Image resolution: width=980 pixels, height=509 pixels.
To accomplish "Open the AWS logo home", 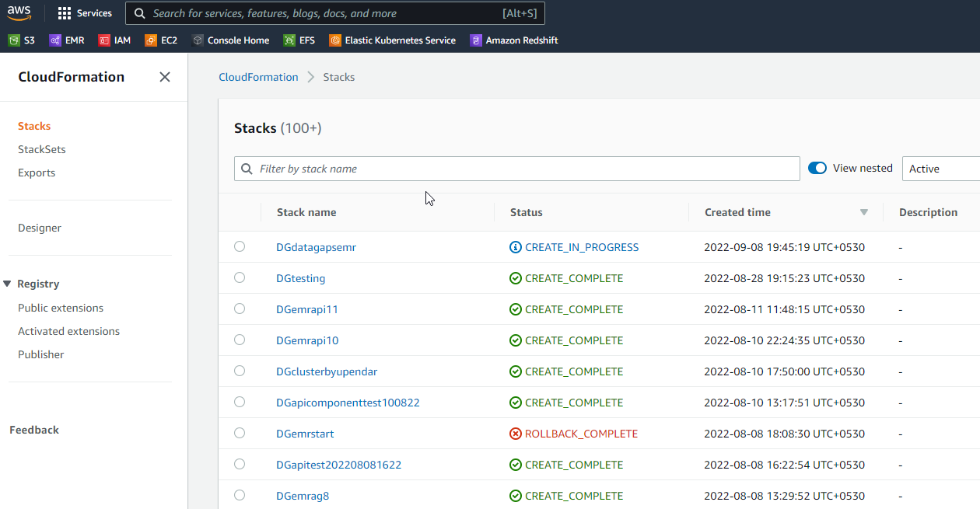I will [x=19, y=13].
